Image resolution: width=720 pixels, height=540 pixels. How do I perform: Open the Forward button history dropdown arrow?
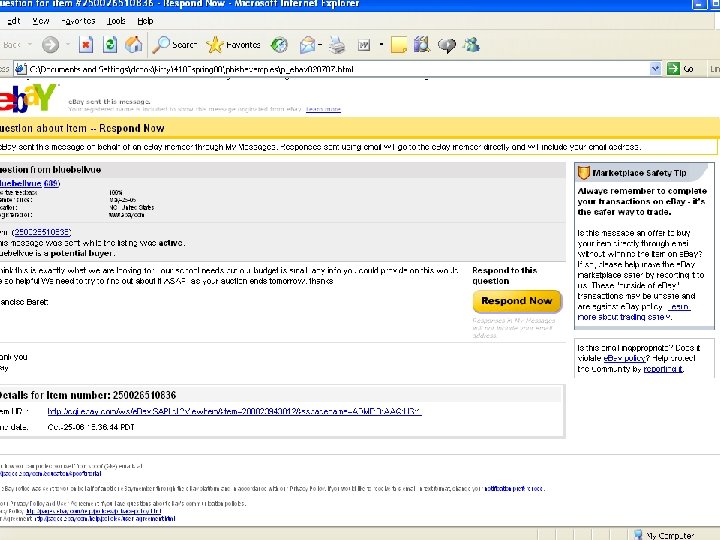(68, 45)
